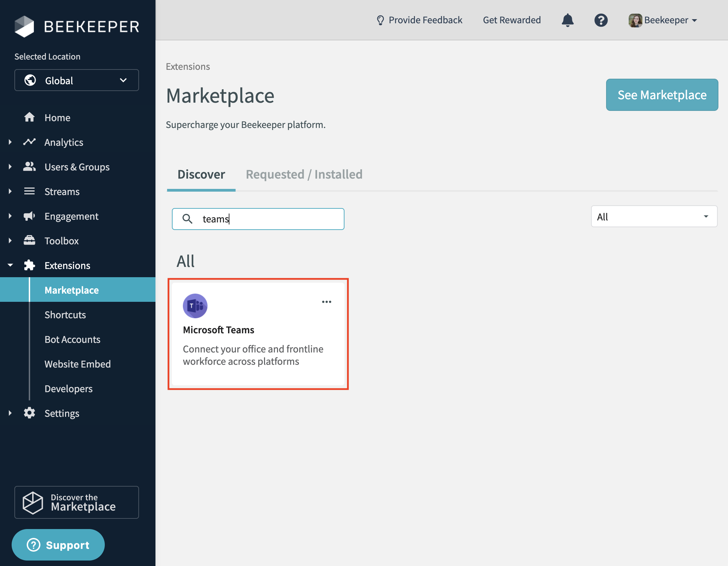
Task: Open the three-dot menu on the Microsoft Teams card
Action: tap(326, 302)
